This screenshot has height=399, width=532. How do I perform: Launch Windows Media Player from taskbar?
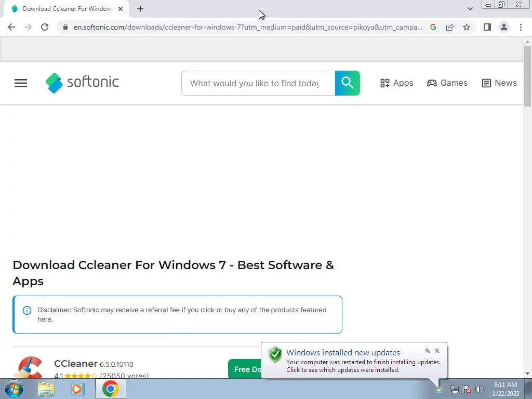77,389
